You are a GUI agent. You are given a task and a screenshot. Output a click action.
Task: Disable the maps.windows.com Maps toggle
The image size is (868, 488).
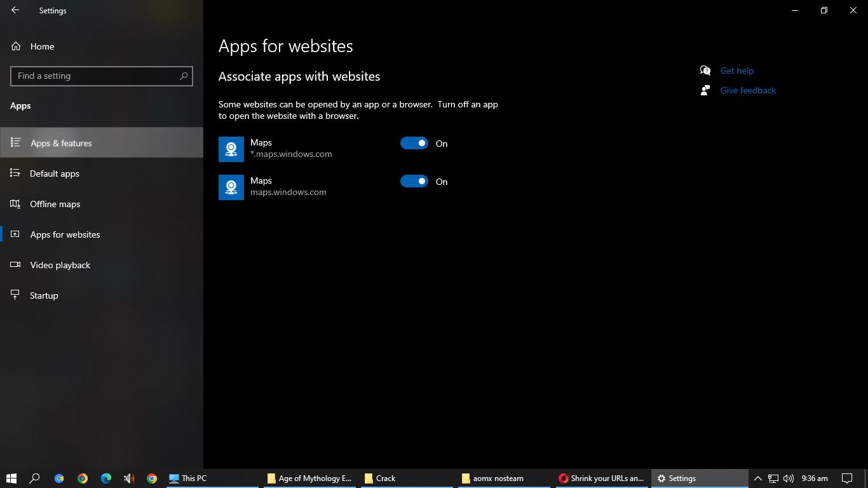tap(414, 182)
